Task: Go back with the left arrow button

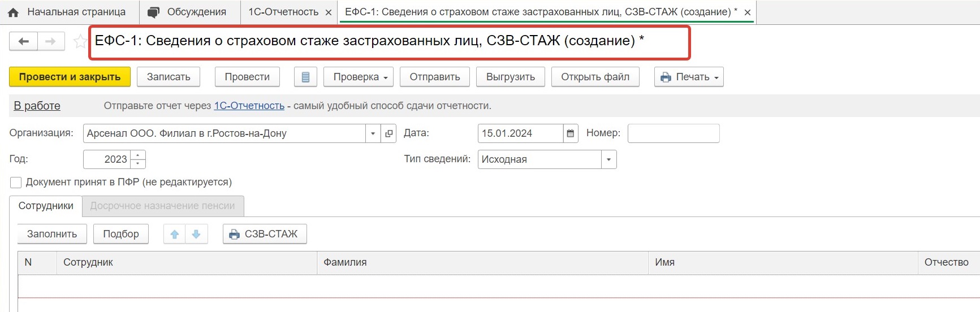Action: pyautogui.click(x=24, y=41)
